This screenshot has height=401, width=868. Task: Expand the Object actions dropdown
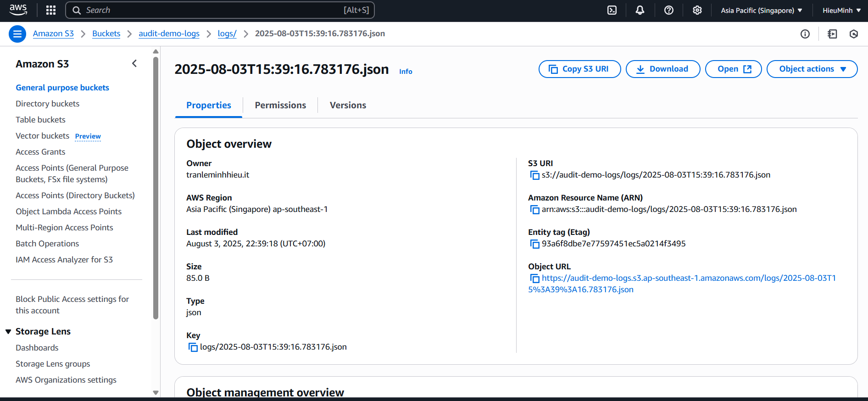812,69
